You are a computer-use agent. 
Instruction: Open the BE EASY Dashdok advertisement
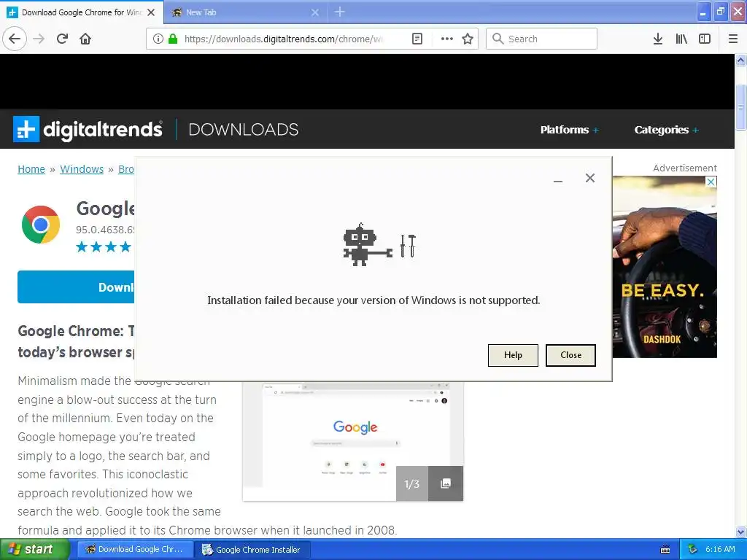(x=665, y=267)
